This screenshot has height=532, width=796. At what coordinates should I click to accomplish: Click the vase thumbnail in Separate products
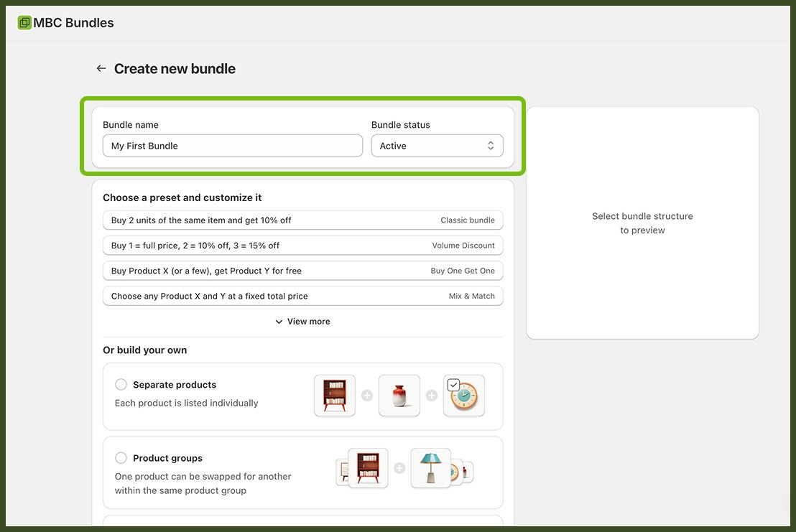click(399, 395)
